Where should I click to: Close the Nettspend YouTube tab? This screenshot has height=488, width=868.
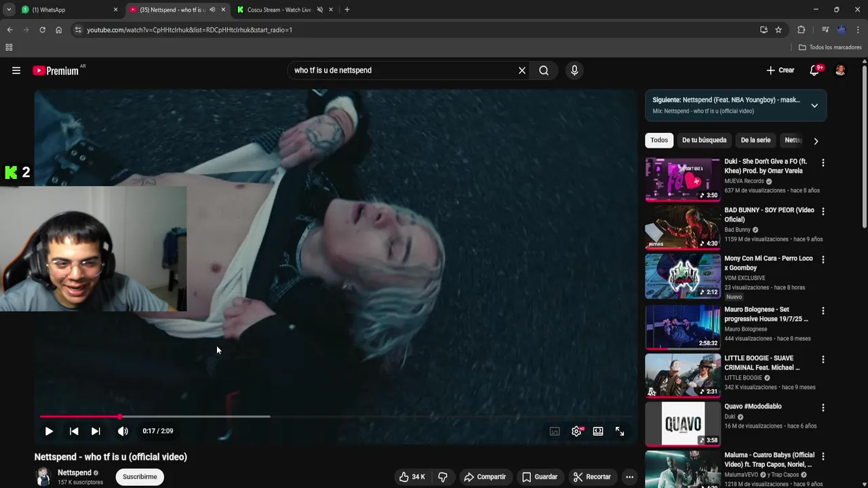pos(223,9)
